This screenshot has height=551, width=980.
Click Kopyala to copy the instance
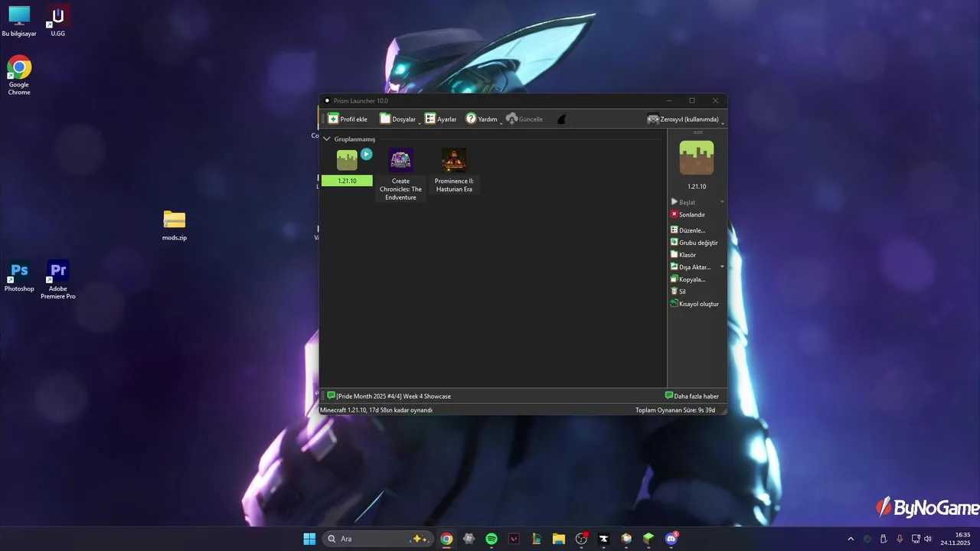click(688, 279)
